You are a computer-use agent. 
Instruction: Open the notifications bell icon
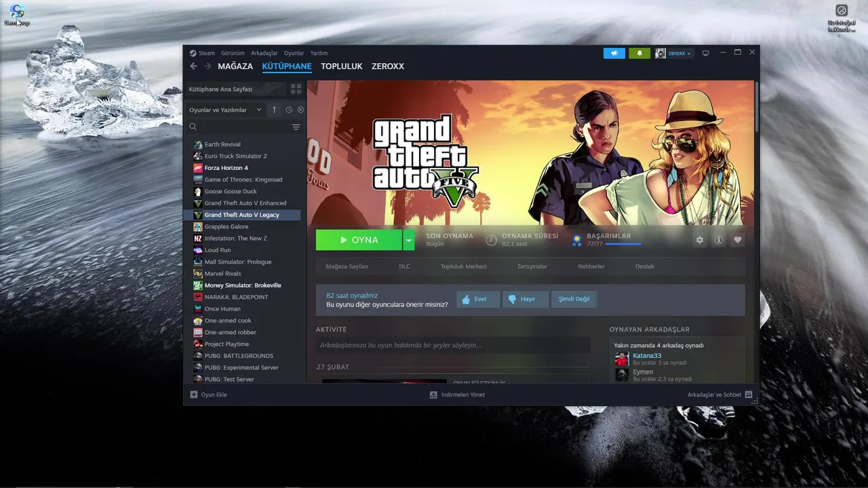(x=639, y=53)
